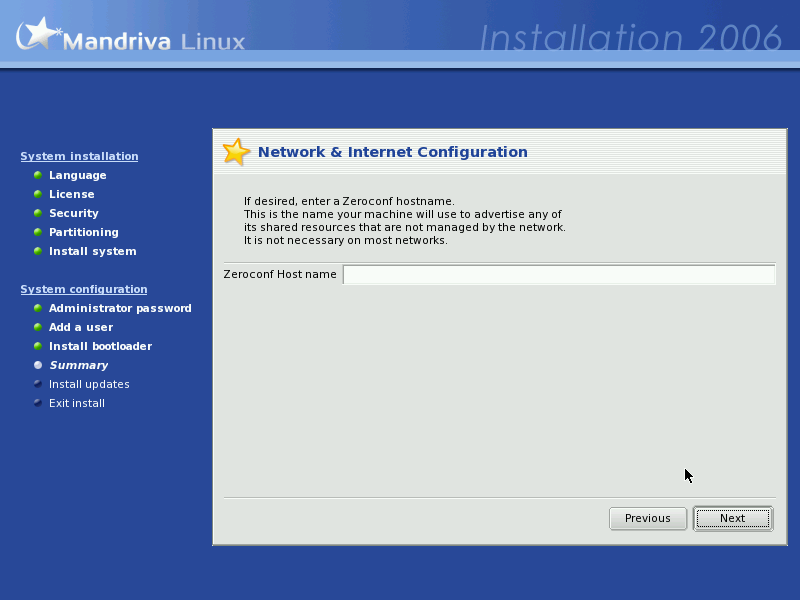Select the Partitioning step

point(84,232)
